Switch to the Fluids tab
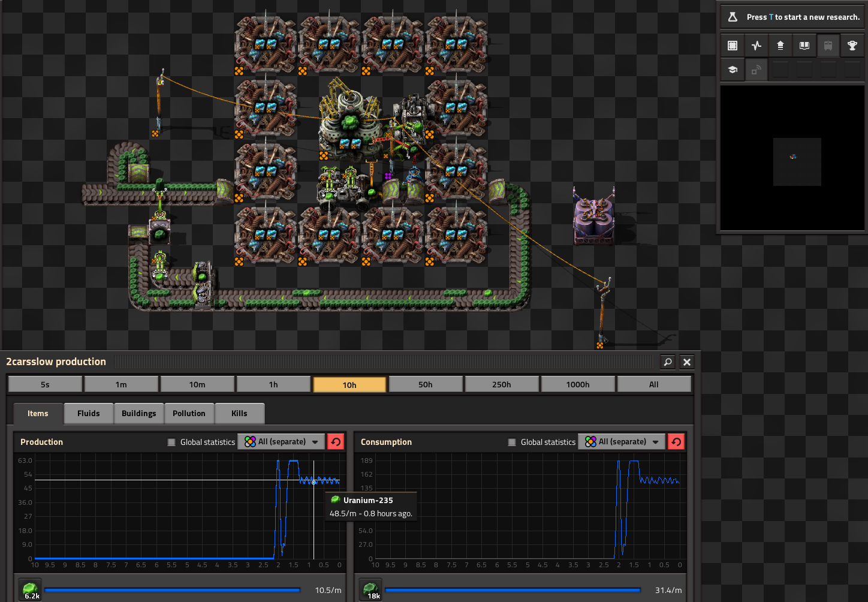The image size is (868, 602). click(89, 414)
